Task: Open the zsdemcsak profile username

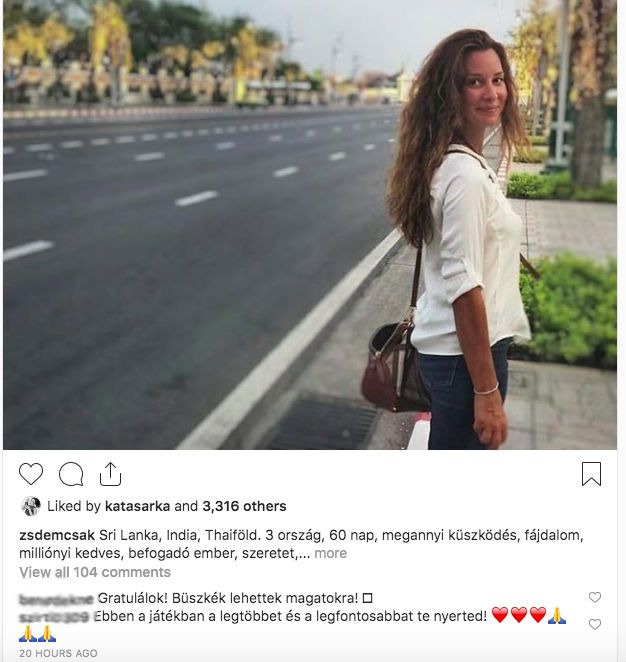Action: tap(57, 535)
